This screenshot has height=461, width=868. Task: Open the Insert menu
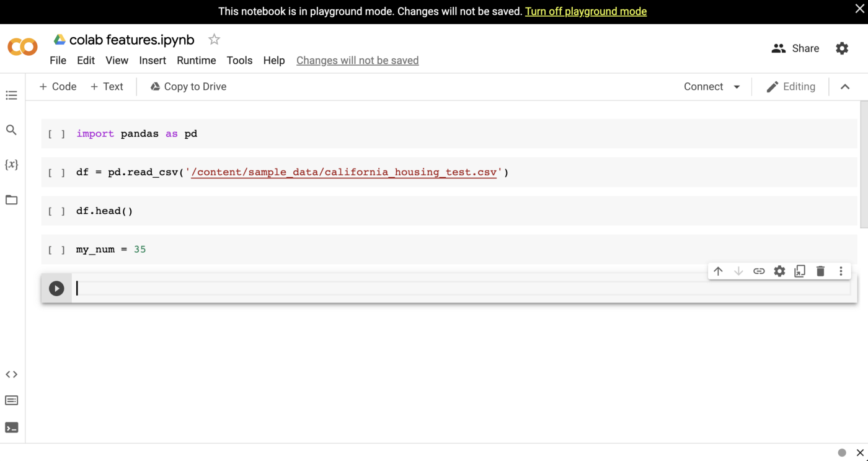pyautogui.click(x=153, y=60)
